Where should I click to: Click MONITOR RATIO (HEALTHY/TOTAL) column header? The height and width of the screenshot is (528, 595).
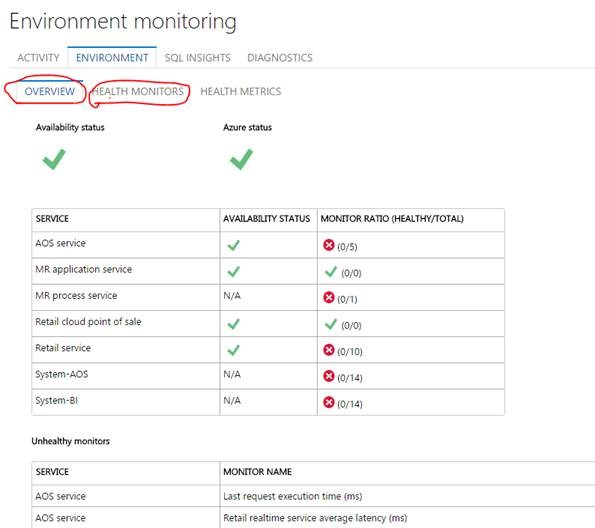pos(392,219)
